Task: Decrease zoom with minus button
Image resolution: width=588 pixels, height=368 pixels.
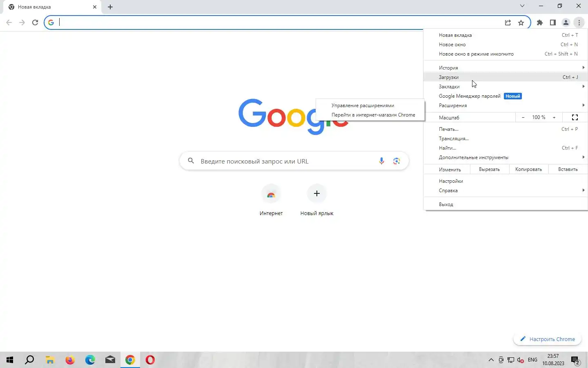Action: 523,117
